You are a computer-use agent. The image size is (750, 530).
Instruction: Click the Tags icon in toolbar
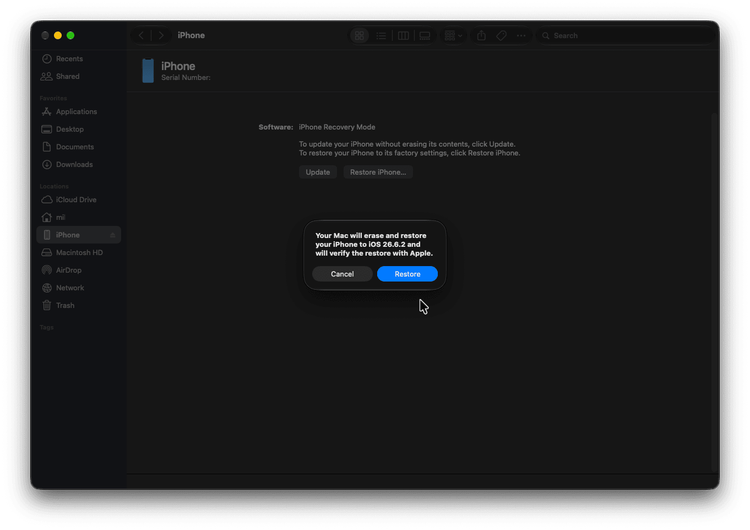click(501, 35)
